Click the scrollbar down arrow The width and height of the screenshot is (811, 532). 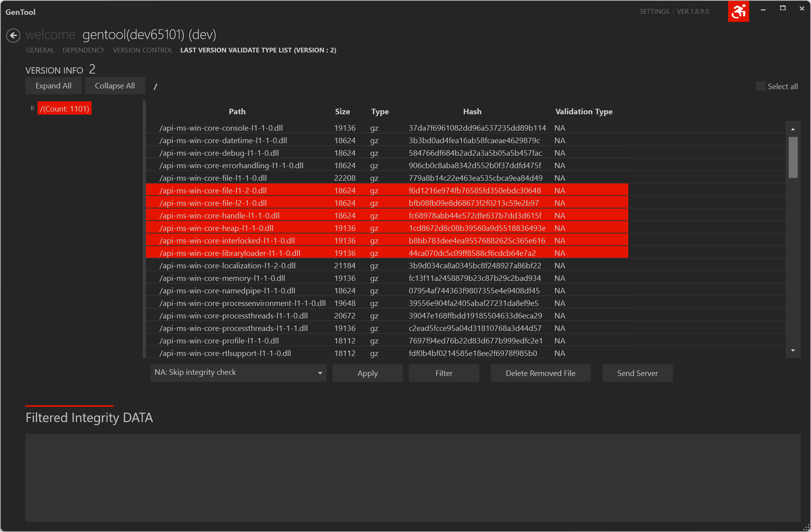tap(793, 350)
